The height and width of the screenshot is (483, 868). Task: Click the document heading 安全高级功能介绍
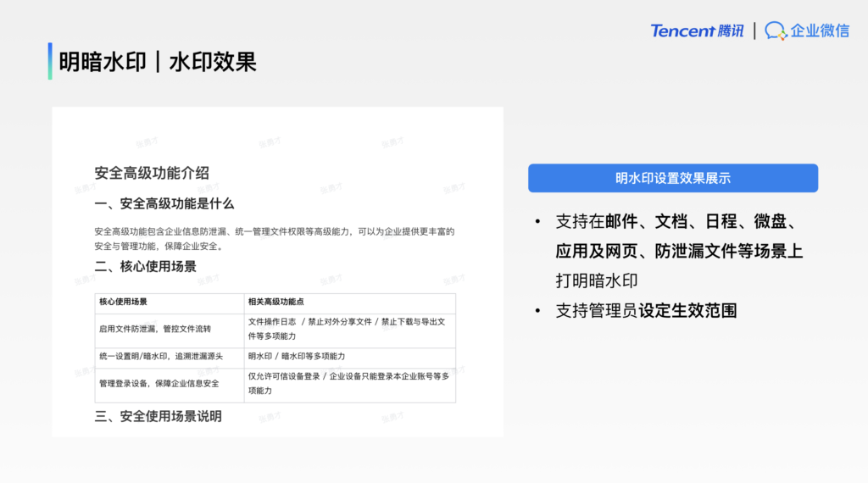point(152,173)
